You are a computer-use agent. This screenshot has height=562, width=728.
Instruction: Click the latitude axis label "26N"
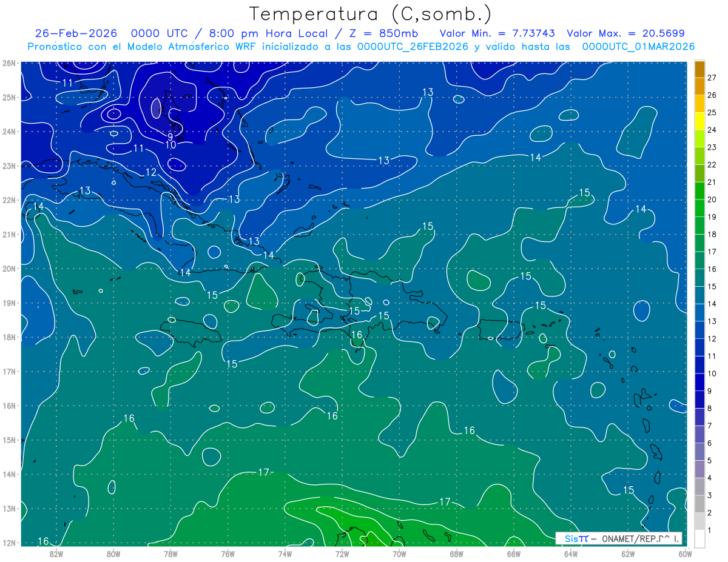point(8,63)
